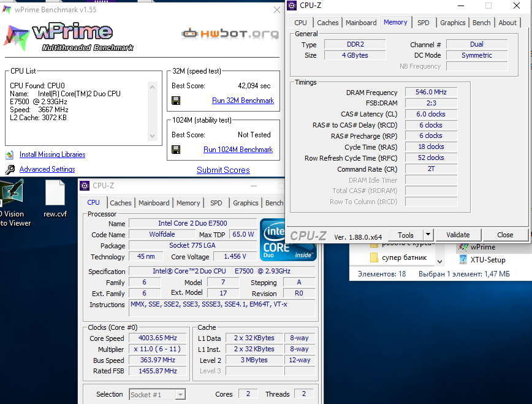Click the Advanced Settings wrench icon
Image resolution: width=532 pixels, height=404 pixels.
tap(10, 169)
